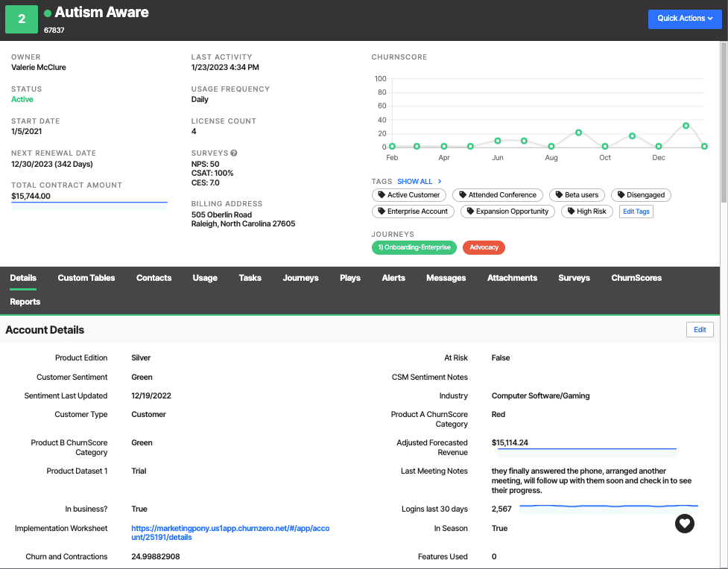Click the Adjusted Forecasted Revenue sparkline
The width and height of the screenshot is (728, 569).
tap(587, 453)
